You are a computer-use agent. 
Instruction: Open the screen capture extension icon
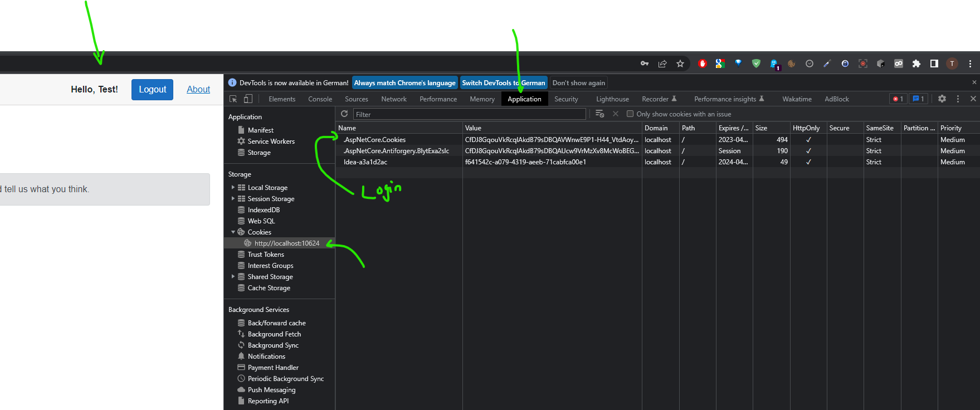coord(863,64)
